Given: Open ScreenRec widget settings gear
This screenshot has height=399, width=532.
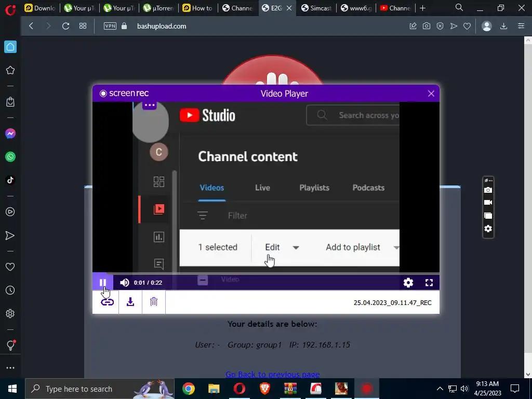Looking at the screenshot, I should pyautogui.click(x=488, y=229).
